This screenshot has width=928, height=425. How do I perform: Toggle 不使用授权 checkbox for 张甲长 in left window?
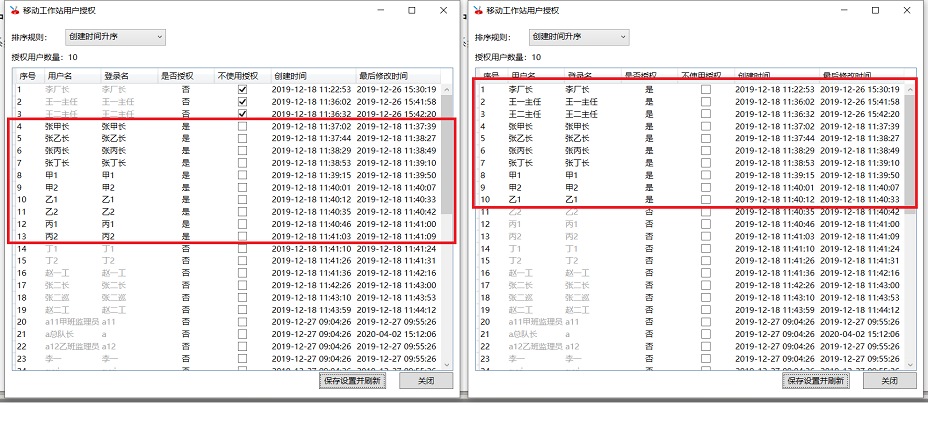pyautogui.click(x=241, y=127)
